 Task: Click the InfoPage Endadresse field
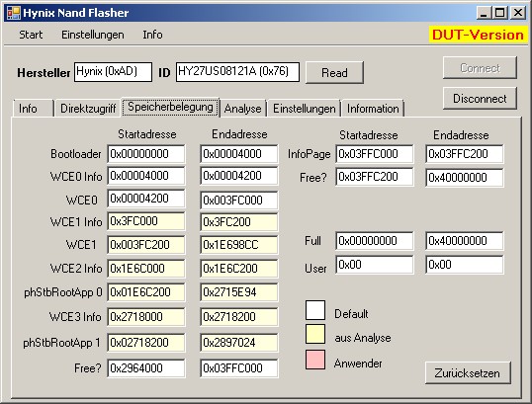pyautogui.click(x=465, y=154)
